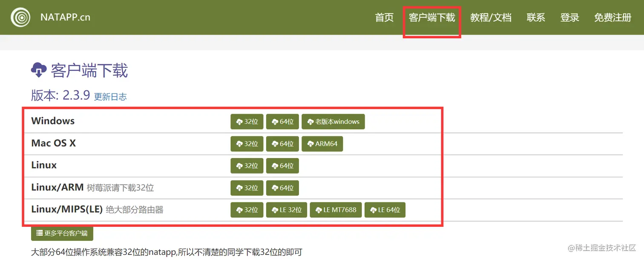The height and width of the screenshot is (260, 644).
Task: Click the 客户端下载 page heading text
Action: [x=89, y=70]
